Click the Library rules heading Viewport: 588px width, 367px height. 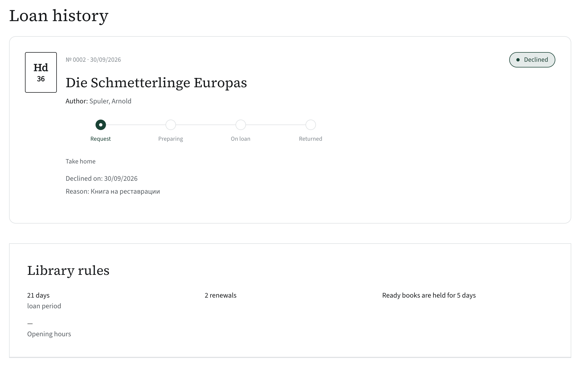tap(68, 270)
